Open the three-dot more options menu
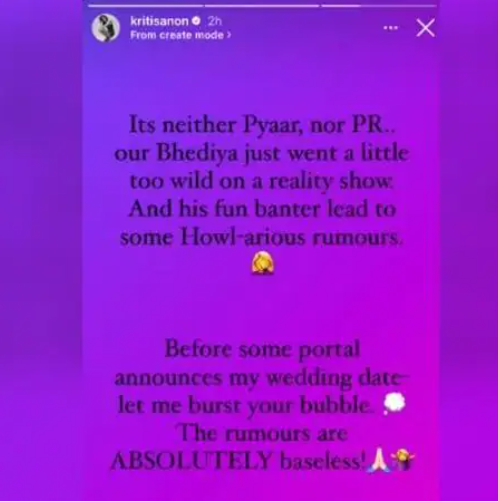The image size is (498, 502). coord(391,28)
